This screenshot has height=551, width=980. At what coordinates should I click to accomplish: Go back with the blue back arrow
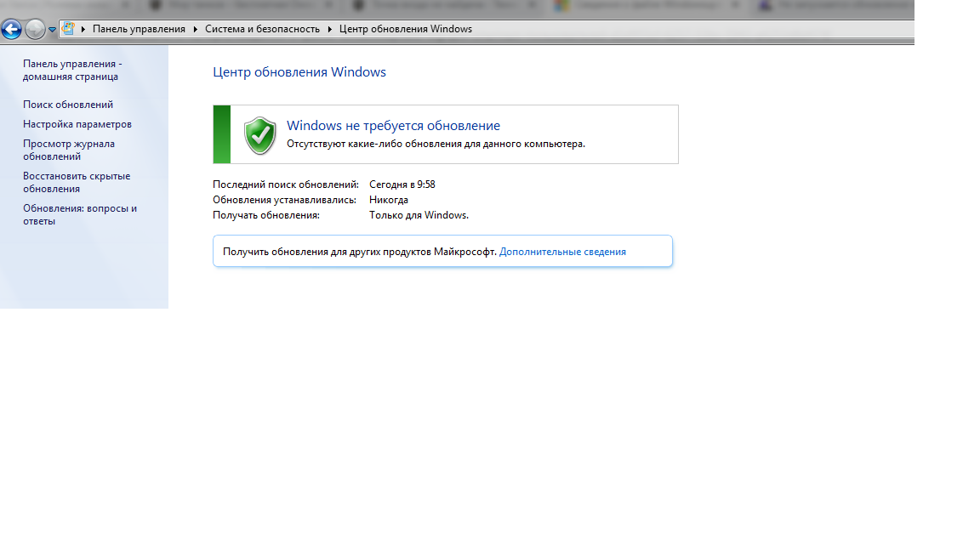(x=11, y=29)
